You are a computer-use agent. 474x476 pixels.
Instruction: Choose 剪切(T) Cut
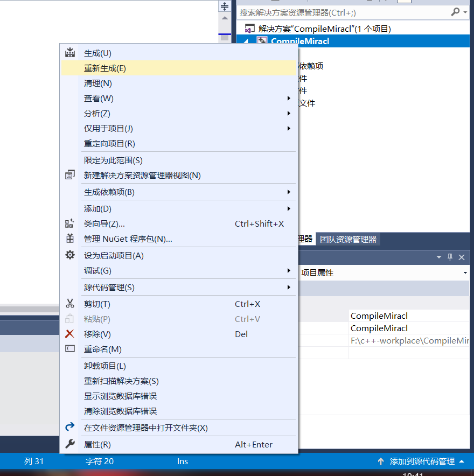(178, 304)
